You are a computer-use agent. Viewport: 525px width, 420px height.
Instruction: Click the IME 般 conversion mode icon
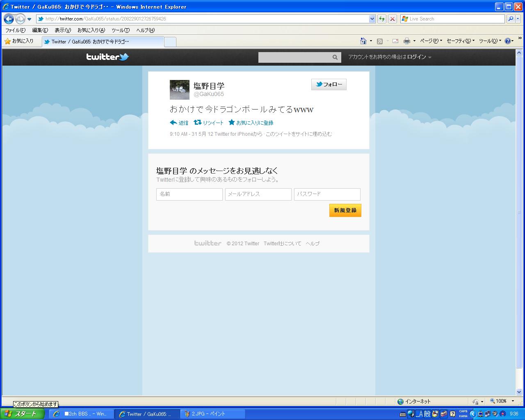coord(427,414)
